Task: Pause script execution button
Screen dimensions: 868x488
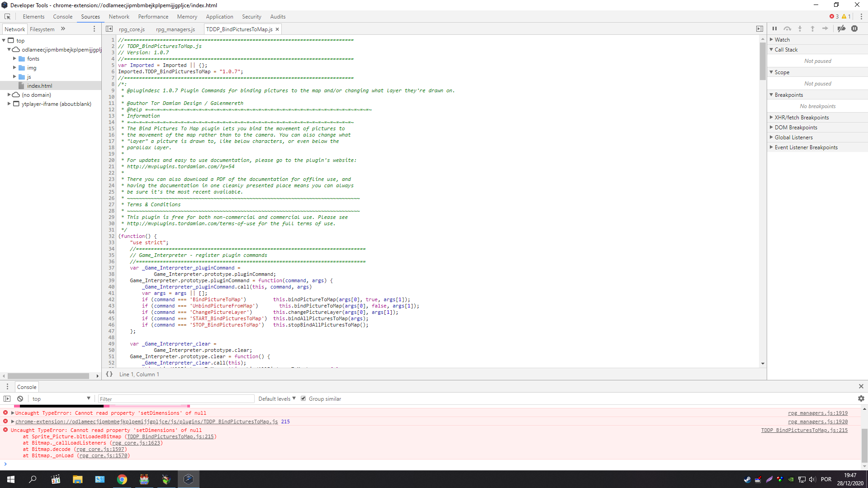Action: [x=774, y=28]
